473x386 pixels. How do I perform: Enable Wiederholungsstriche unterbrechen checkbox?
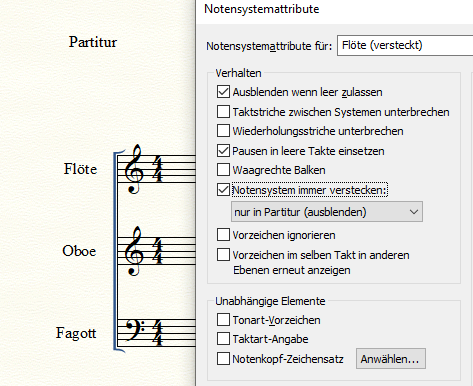point(223,131)
